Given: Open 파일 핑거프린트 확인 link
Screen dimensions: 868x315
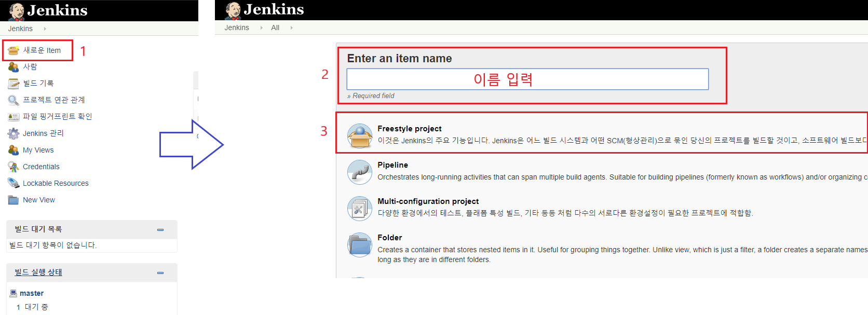Looking at the screenshot, I should (58, 117).
